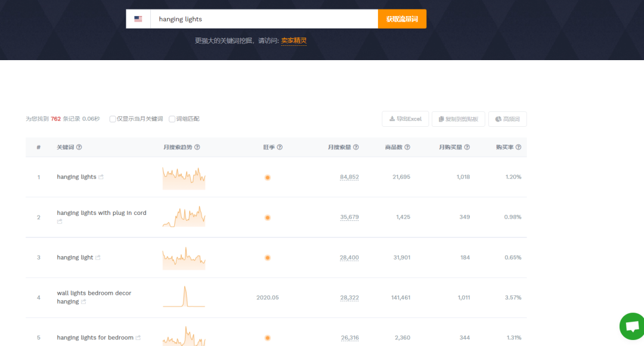Export results with 导出Excel button
This screenshot has height=346, width=644.
click(405, 119)
